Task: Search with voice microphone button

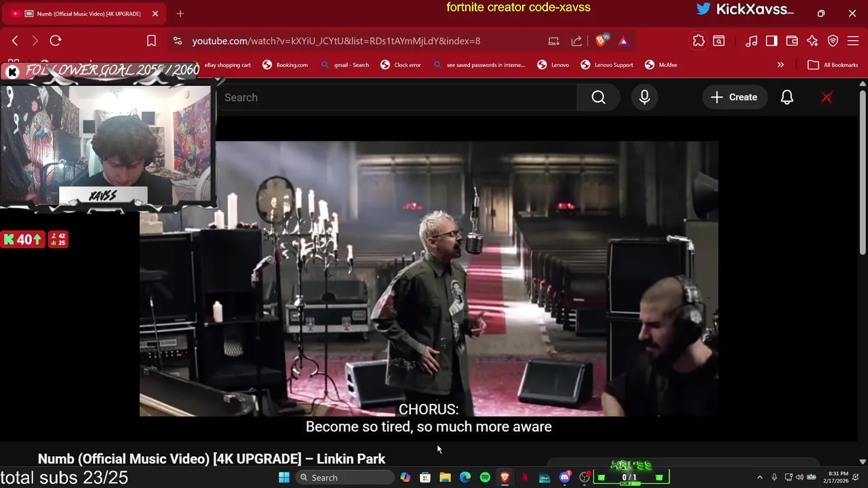Action: [644, 98]
